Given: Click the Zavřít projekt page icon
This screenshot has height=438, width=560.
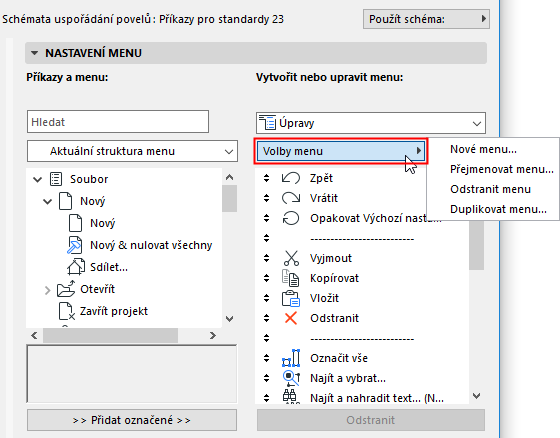Looking at the screenshot, I should click(x=67, y=311).
